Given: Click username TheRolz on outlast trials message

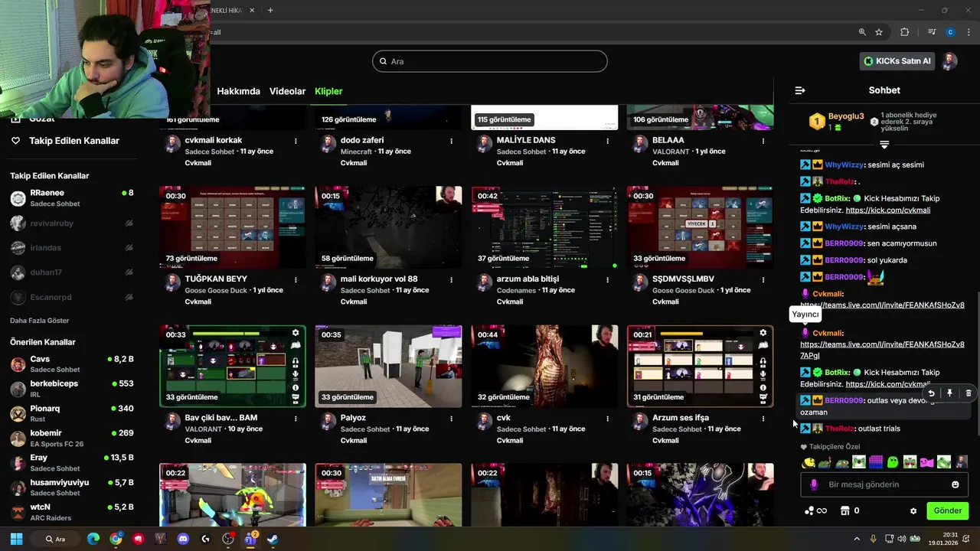Looking at the screenshot, I should pyautogui.click(x=840, y=429).
